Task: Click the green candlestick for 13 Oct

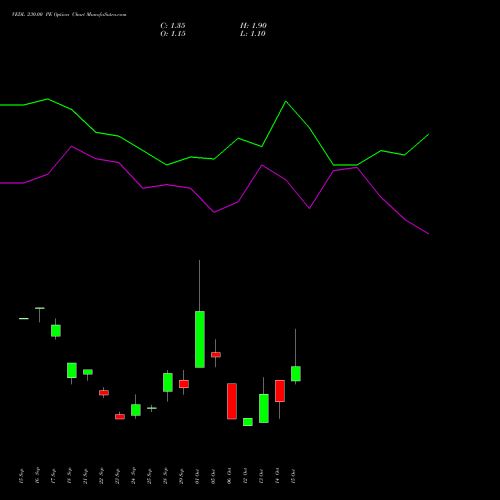Action: tap(264, 408)
